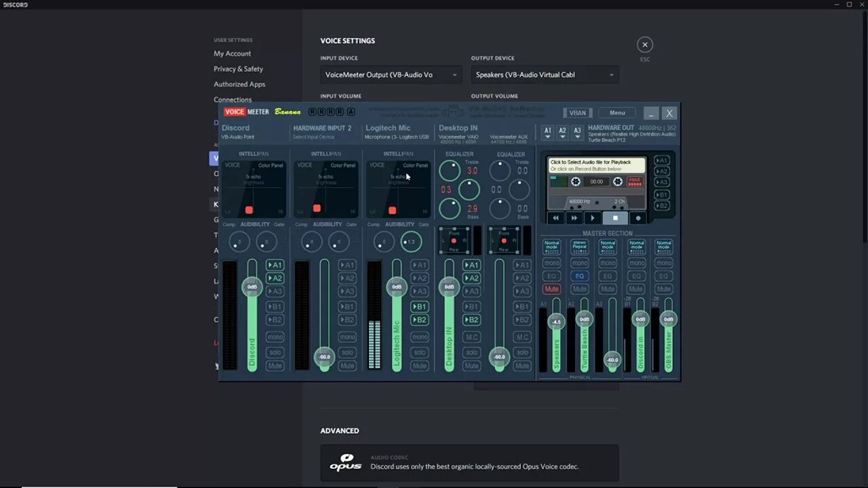Disable EQ on the A2 Turtle Beach bus
The width and height of the screenshot is (868, 488).
click(x=580, y=276)
